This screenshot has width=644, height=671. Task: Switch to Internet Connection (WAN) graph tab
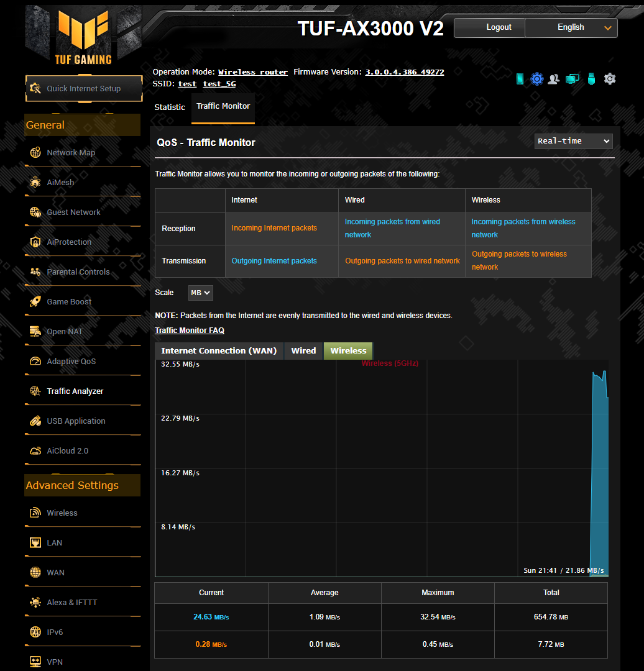click(x=219, y=351)
